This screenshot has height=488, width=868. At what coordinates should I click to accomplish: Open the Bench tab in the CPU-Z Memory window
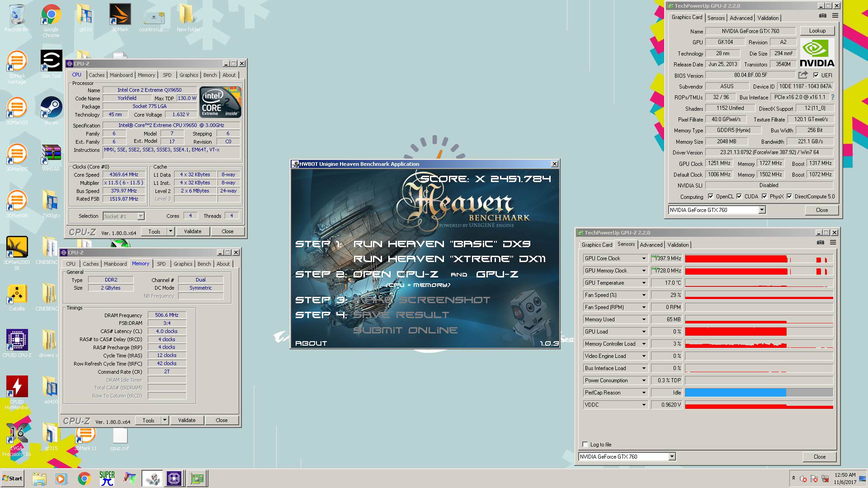click(x=204, y=264)
